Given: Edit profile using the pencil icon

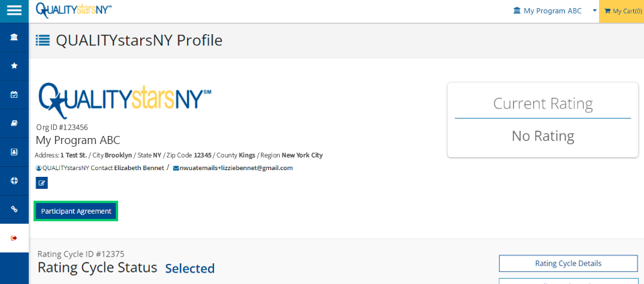Looking at the screenshot, I should pyautogui.click(x=42, y=183).
